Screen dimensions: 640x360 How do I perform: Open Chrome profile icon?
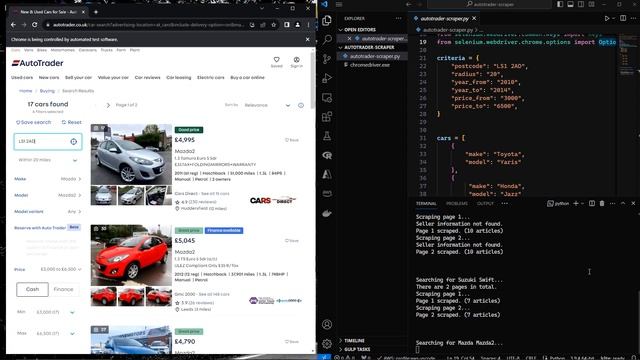[298, 25]
